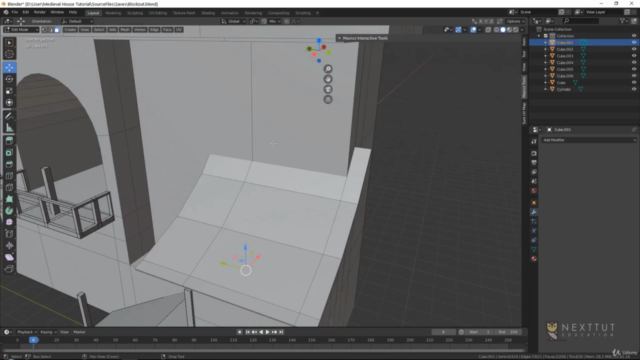This screenshot has width=640, height=360.
Task: Select the Edge Slide tool
Action: (x=9, y=234)
